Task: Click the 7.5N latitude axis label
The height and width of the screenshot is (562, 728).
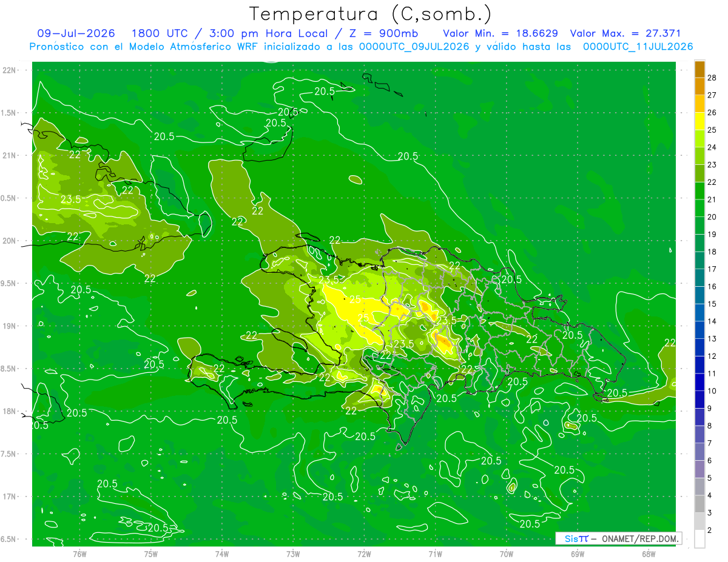Action: (10, 454)
